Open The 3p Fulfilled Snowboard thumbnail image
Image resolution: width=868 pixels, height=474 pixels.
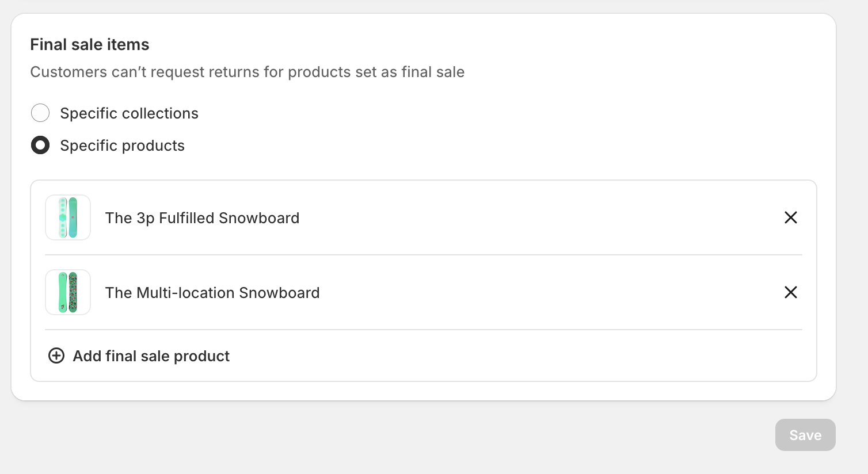pos(68,217)
